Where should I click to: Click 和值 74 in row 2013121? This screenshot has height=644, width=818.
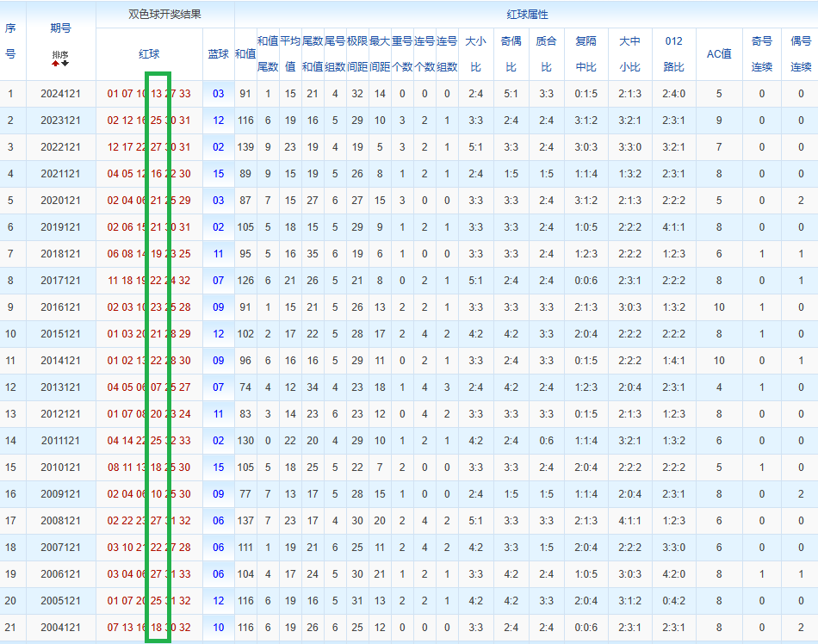click(245, 387)
